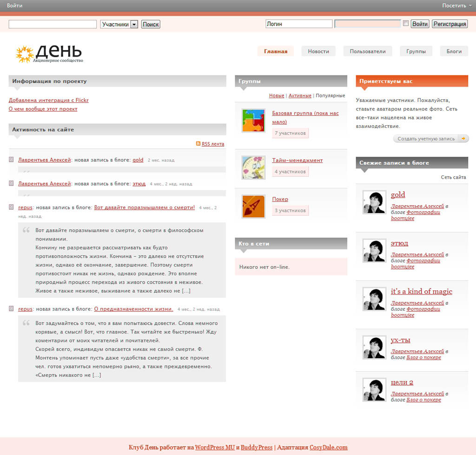Click the Регистрация button
The image size is (476, 455).
450,24
